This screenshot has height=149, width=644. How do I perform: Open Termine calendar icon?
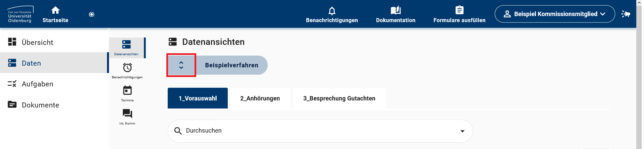[127, 91]
